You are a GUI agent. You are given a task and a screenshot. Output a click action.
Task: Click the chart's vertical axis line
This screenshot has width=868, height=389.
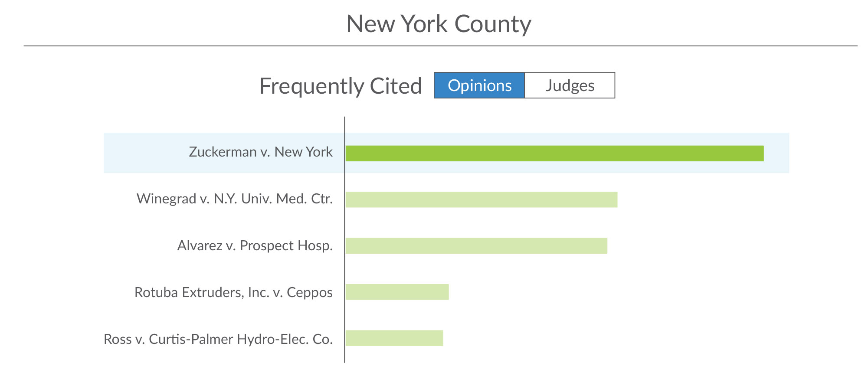coord(344,239)
